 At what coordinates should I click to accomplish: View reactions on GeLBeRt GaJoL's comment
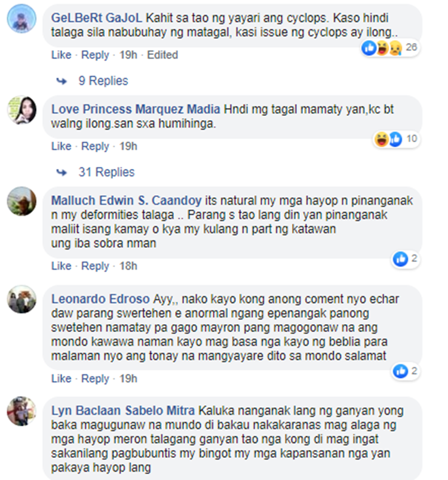pyautogui.click(x=390, y=48)
